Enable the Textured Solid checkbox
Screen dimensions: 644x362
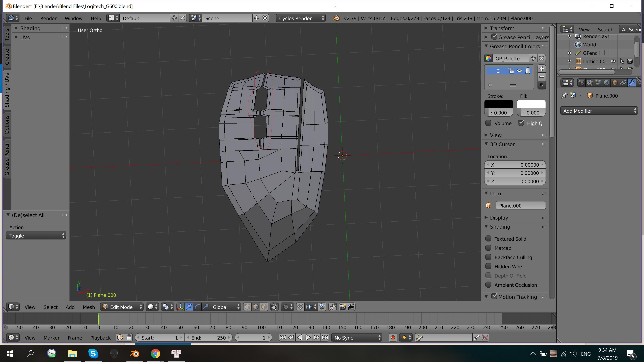[489, 239]
